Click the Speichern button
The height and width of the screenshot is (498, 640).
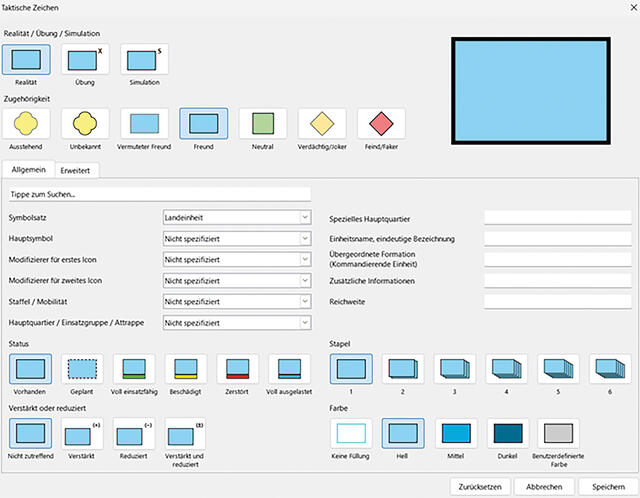(x=609, y=487)
